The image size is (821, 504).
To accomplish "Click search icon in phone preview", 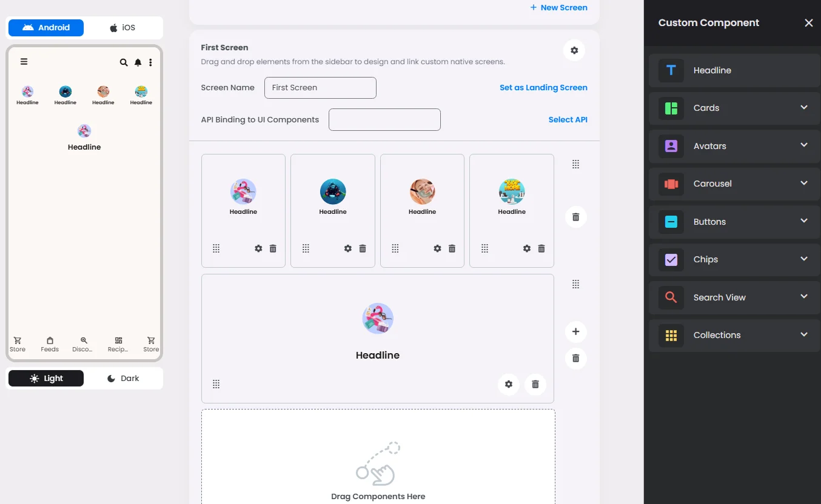I will tap(124, 62).
